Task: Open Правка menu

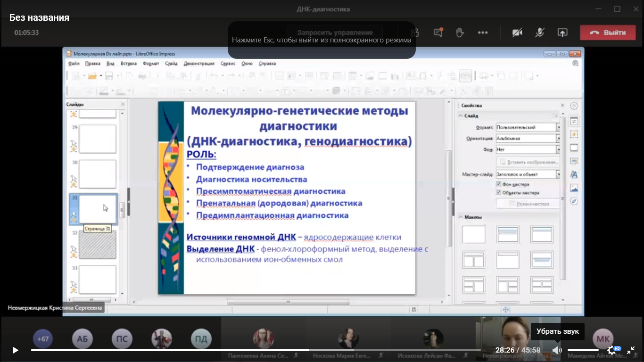Action: tap(93, 63)
